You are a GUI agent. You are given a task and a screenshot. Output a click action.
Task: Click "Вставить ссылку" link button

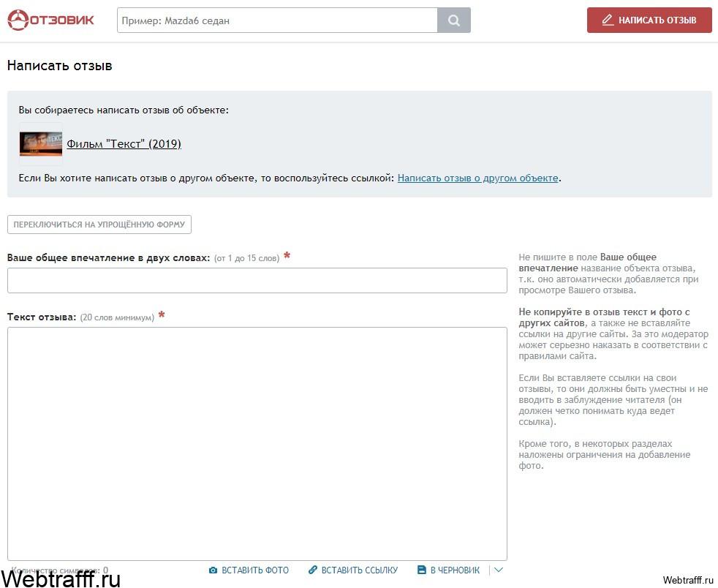coord(353,570)
